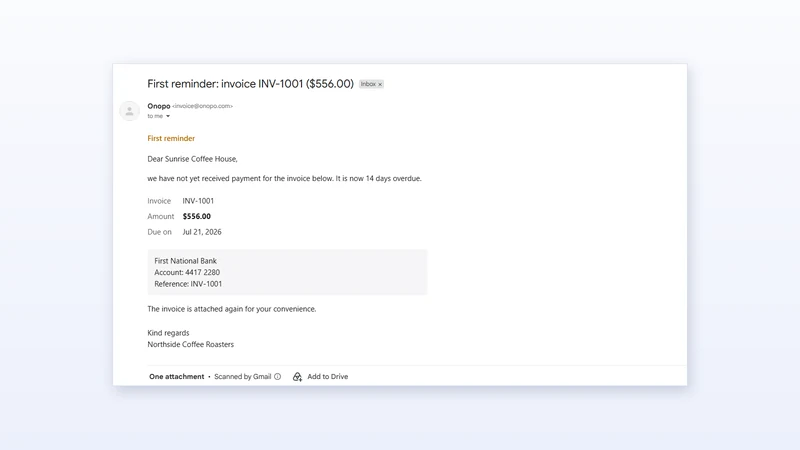Expand recipient details arrow next to 'to me'
Viewport: 800px width, 450px height.
click(168, 116)
